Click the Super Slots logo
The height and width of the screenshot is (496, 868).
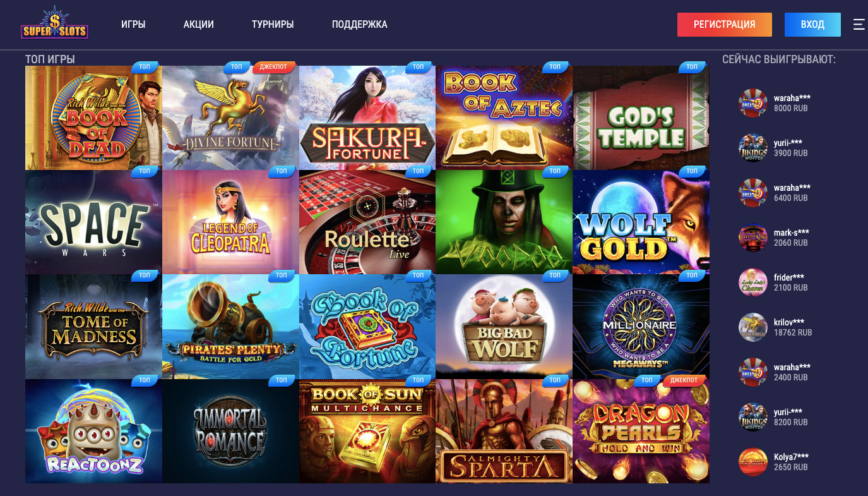point(54,24)
